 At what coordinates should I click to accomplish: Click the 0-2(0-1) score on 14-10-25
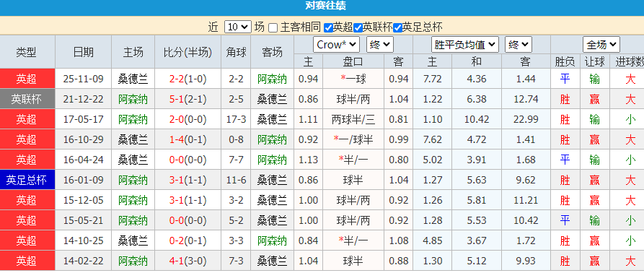point(188,240)
